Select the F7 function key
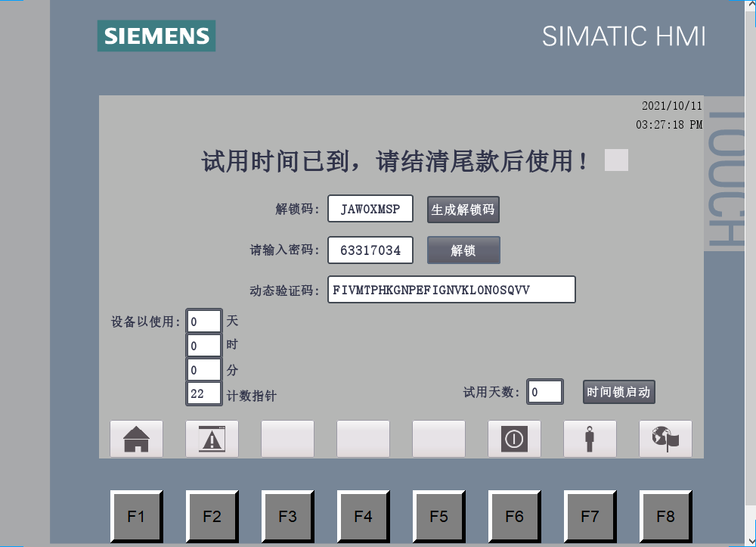Viewport: 756px width, 547px height. tap(590, 517)
